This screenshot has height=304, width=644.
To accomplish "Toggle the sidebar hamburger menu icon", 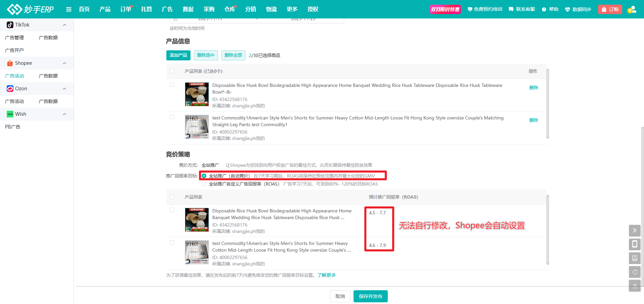I will click(69, 9).
